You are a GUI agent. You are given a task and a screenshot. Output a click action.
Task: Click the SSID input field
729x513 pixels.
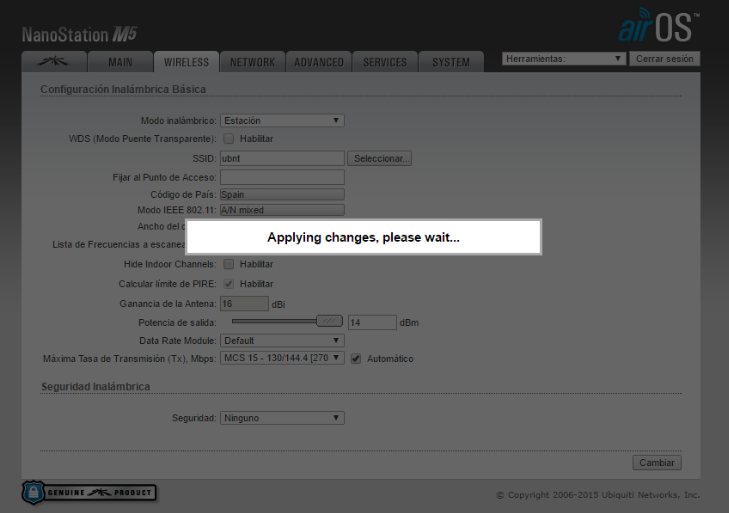click(282, 158)
